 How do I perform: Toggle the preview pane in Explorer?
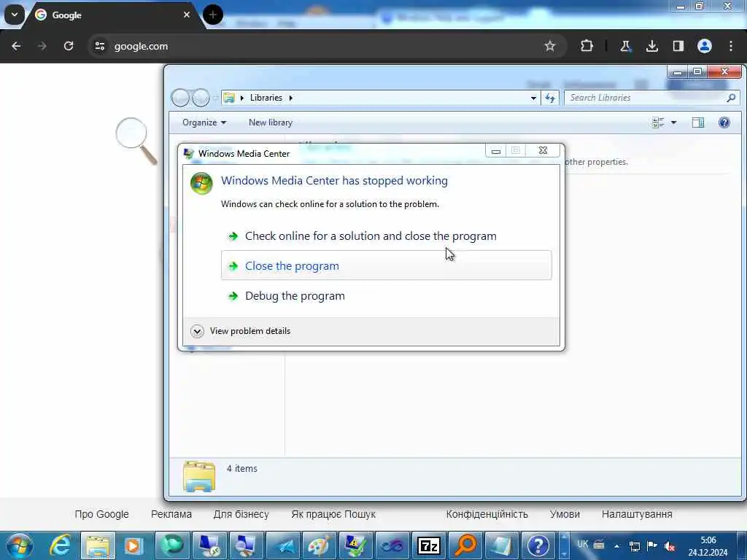tap(698, 122)
